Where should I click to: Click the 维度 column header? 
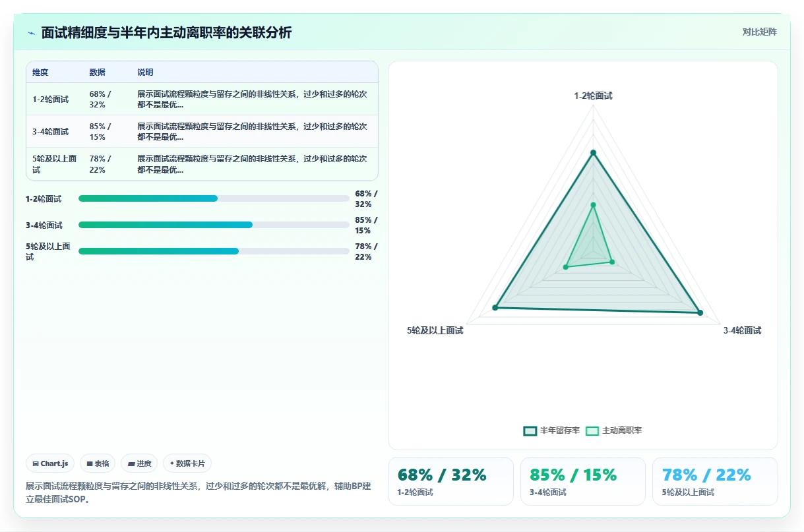click(40, 73)
